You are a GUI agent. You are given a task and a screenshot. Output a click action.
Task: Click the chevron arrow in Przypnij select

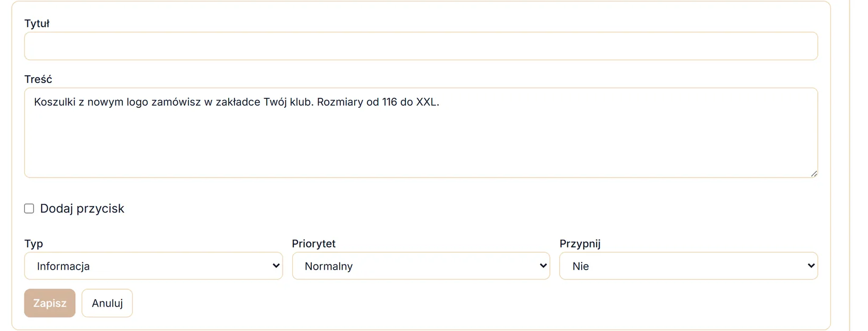[811, 266]
